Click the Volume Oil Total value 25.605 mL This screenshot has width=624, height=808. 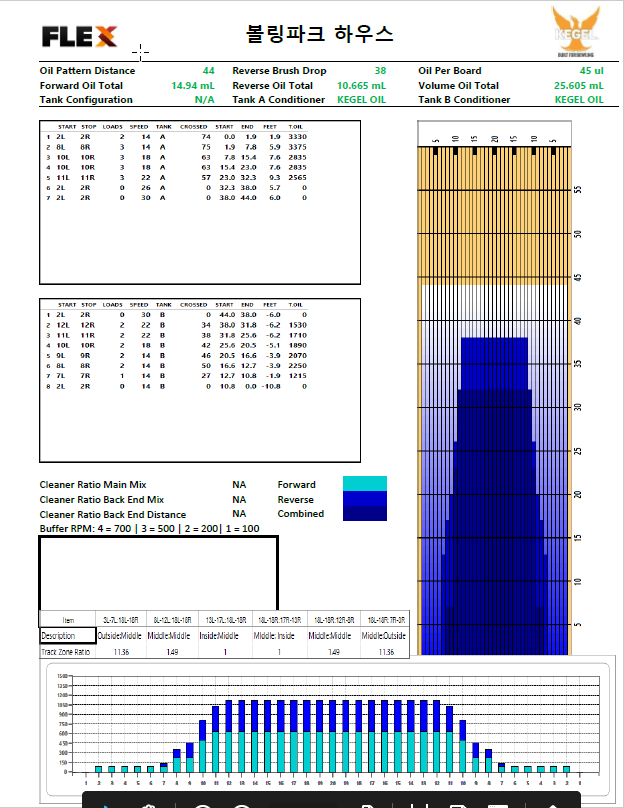point(579,86)
